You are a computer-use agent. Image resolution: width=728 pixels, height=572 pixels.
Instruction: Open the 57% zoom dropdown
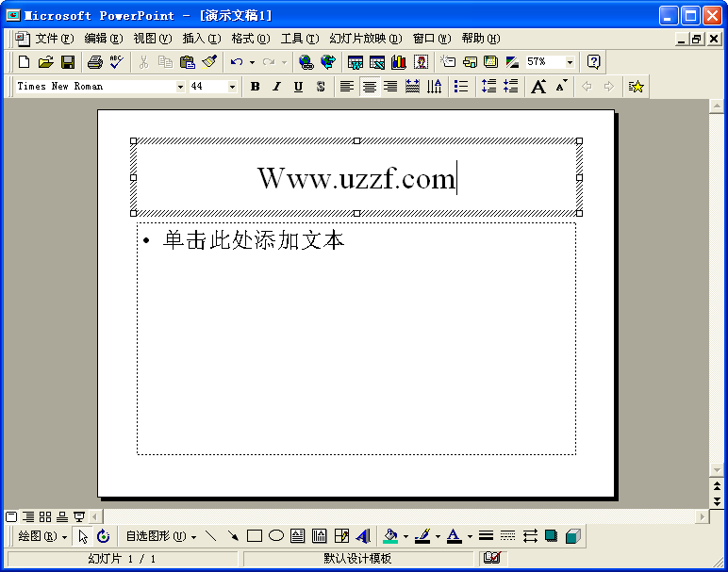570,61
